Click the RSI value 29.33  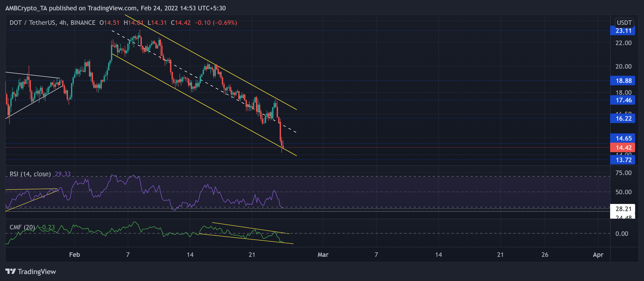(x=63, y=174)
